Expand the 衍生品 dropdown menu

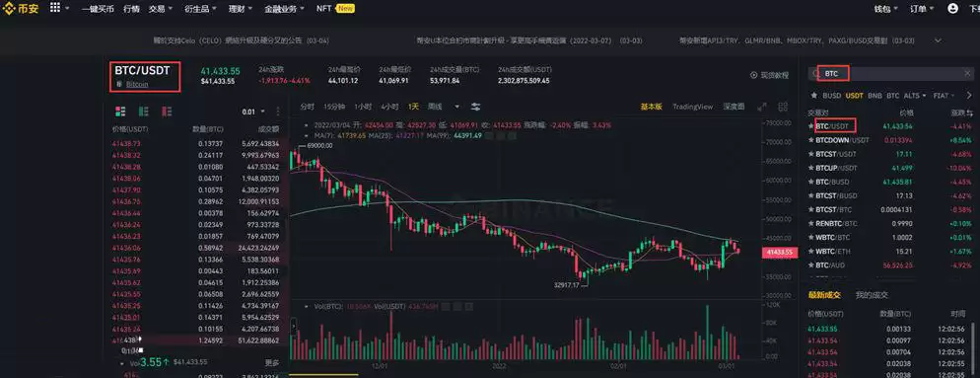pyautogui.click(x=200, y=9)
